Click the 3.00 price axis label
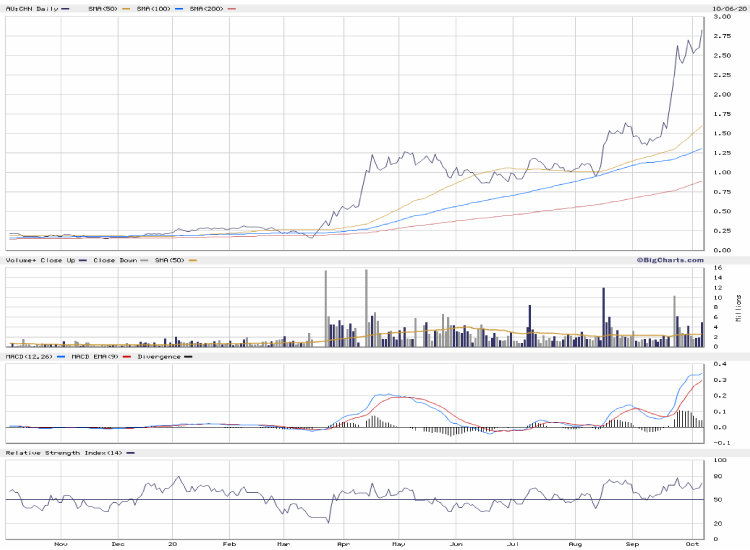The width and height of the screenshot is (750, 550). 722,17
